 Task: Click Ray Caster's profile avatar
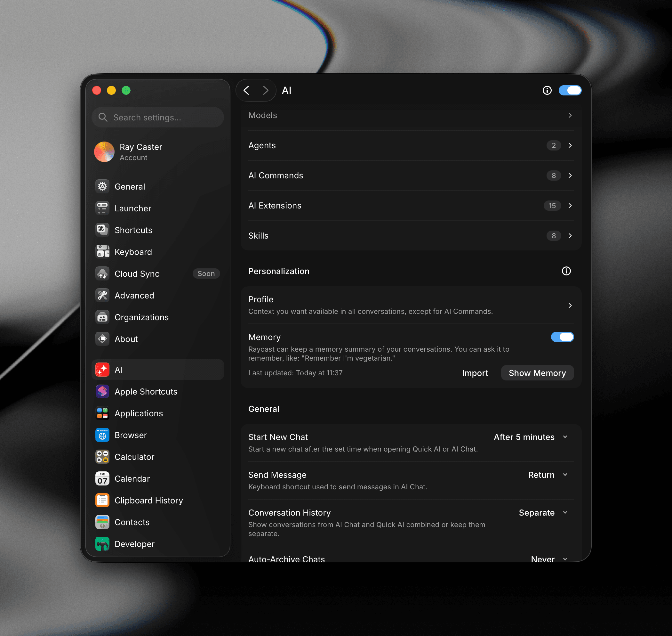point(104,151)
